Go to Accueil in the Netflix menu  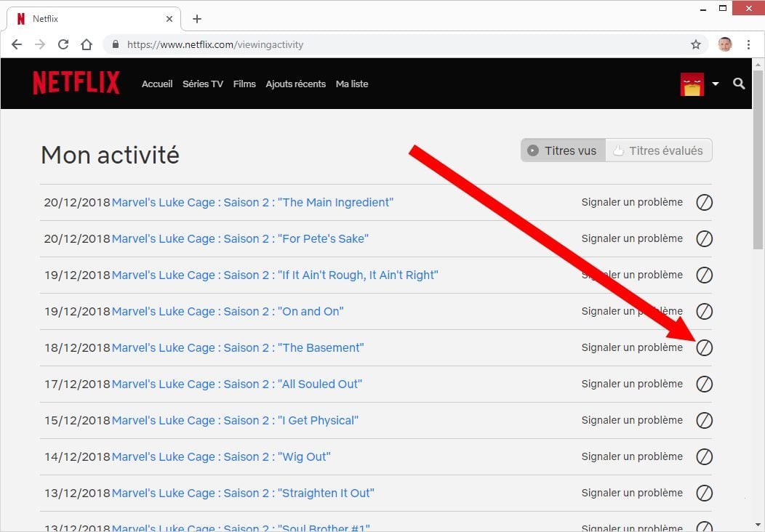click(157, 84)
